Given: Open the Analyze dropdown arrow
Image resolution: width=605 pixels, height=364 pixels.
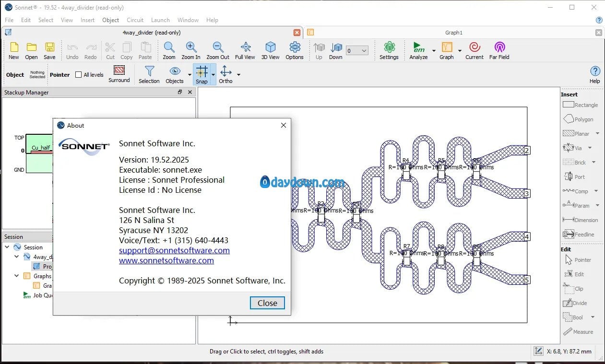Looking at the screenshot, I should (x=434, y=51).
